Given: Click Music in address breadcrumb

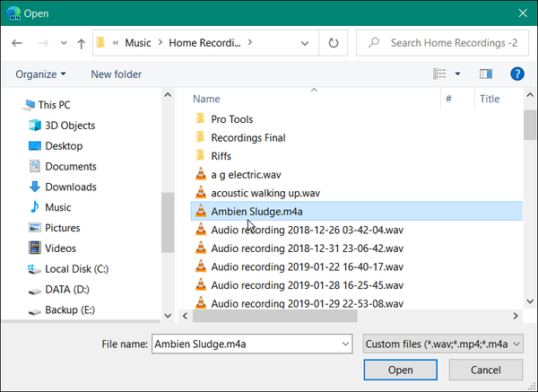Looking at the screenshot, I should (x=138, y=43).
